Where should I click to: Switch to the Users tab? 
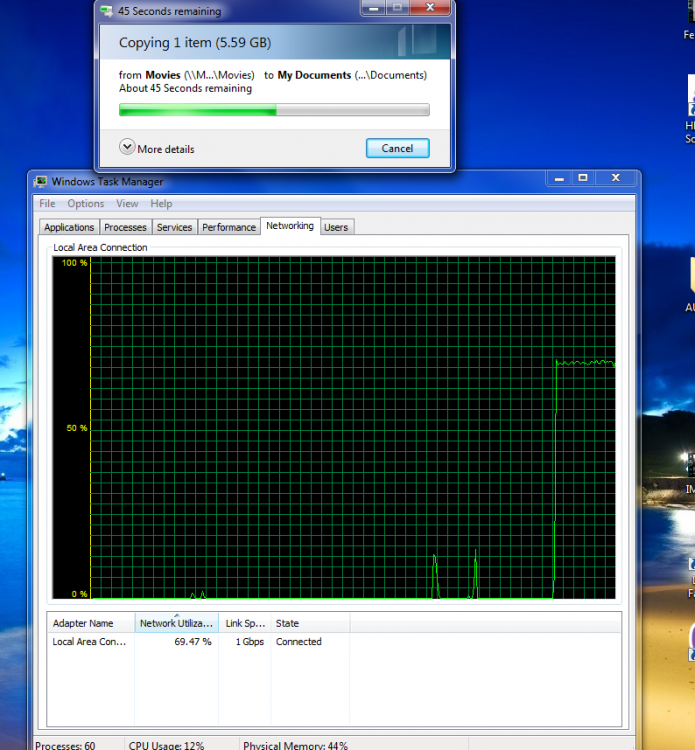pos(336,227)
